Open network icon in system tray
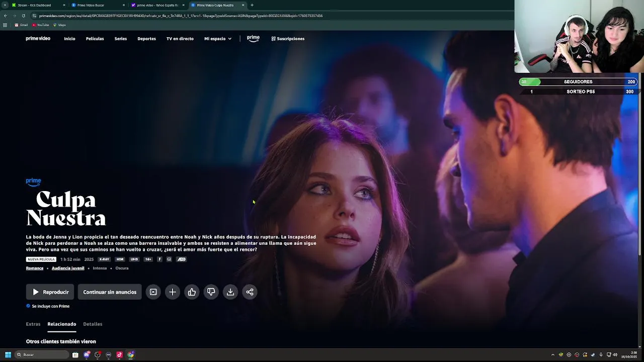This screenshot has width=644, height=362. (609, 355)
